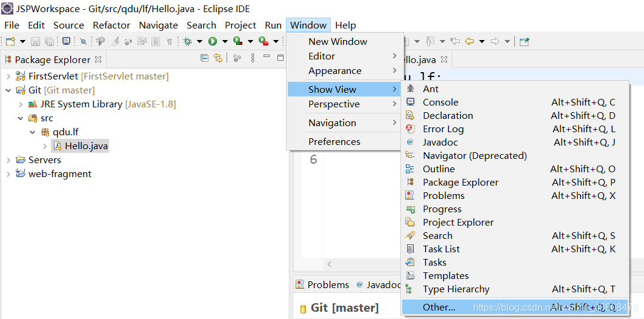
Task: Open the File menu
Action: (x=12, y=25)
